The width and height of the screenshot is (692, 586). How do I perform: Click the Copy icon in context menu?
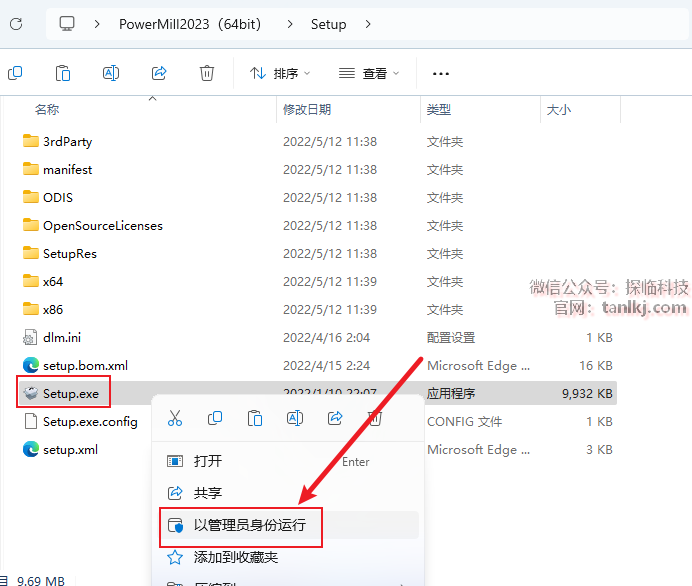pyautogui.click(x=215, y=418)
